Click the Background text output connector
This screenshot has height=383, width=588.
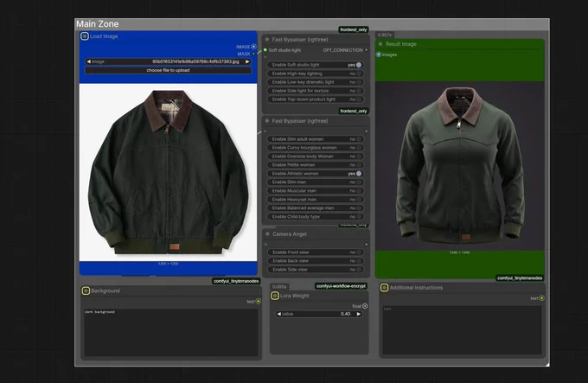coord(259,302)
